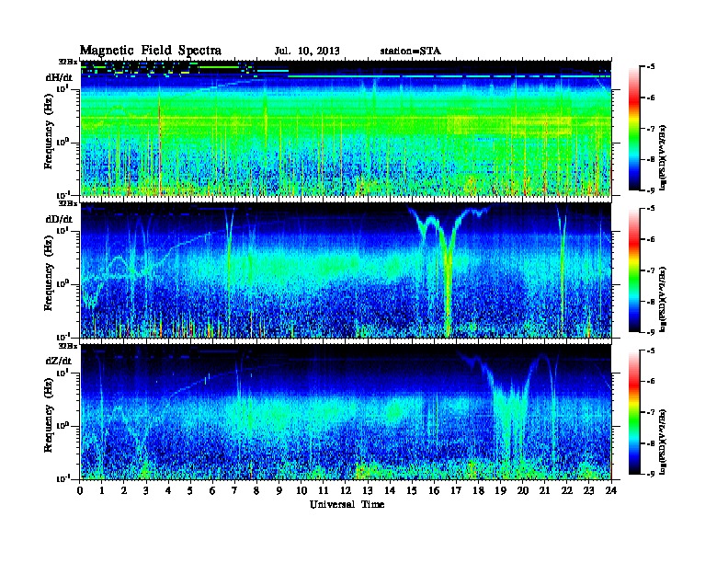Click hour tick label "6" on time axis
728x563 pixels.
[212, 491]
